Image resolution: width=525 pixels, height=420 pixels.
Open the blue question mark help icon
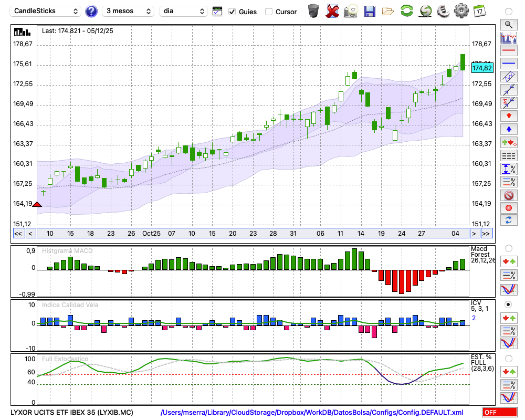[x=91, y=12]
